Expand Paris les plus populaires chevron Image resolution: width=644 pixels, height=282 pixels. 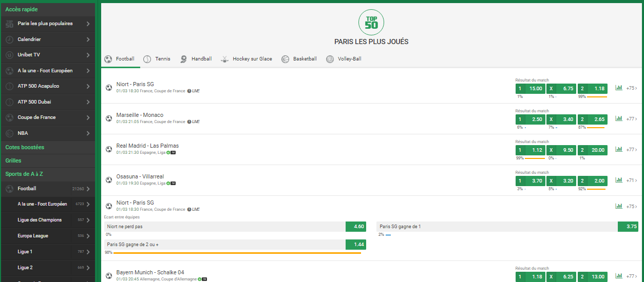pos(88,24)
